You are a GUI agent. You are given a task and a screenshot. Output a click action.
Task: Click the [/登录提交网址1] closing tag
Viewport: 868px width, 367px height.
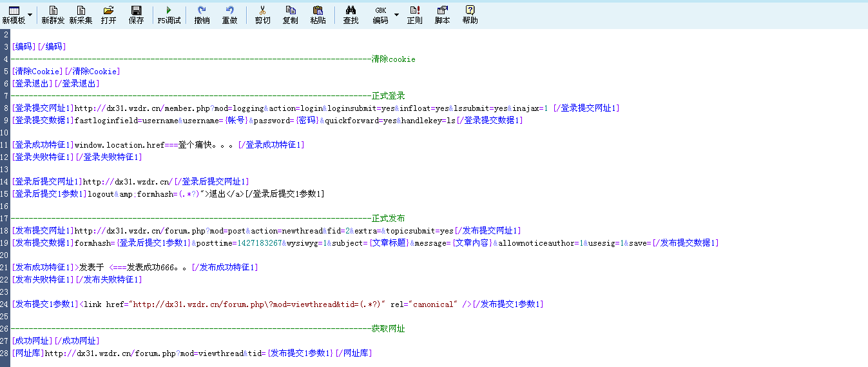(x=586, y=108)
